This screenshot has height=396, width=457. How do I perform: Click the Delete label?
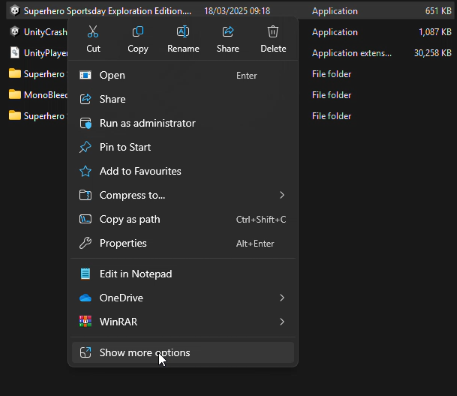pos(273,49)
